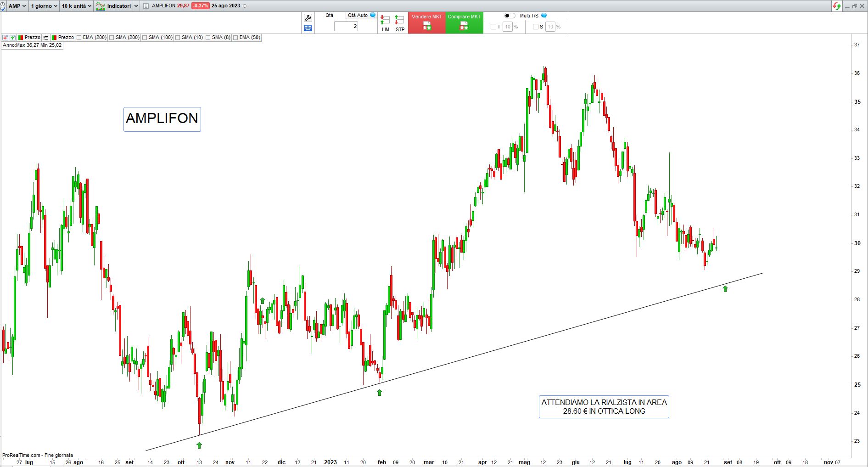Viewport: 868px width, 467px height.
Task: Click the pin icon left of AMP
Action: 4,6
